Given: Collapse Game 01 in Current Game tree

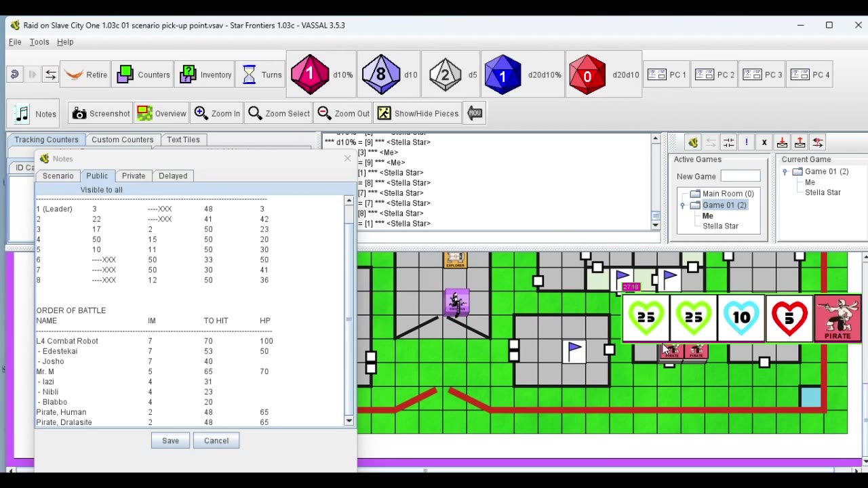Looking at the screenshot, I should [x=785, y=172].
